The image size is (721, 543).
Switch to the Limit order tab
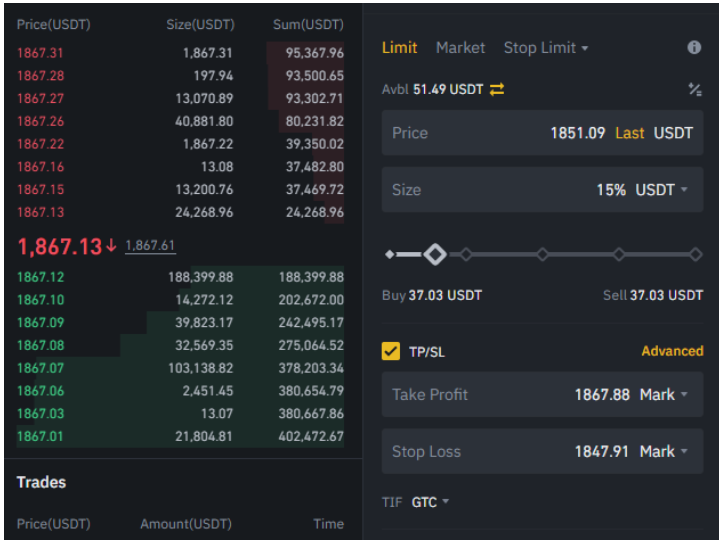point(400,48)
